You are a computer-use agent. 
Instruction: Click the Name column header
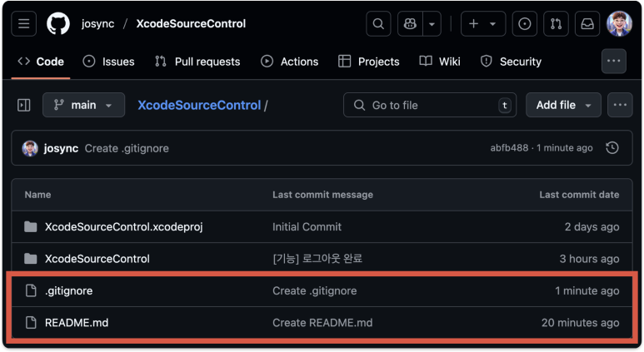tap(37, 195)
